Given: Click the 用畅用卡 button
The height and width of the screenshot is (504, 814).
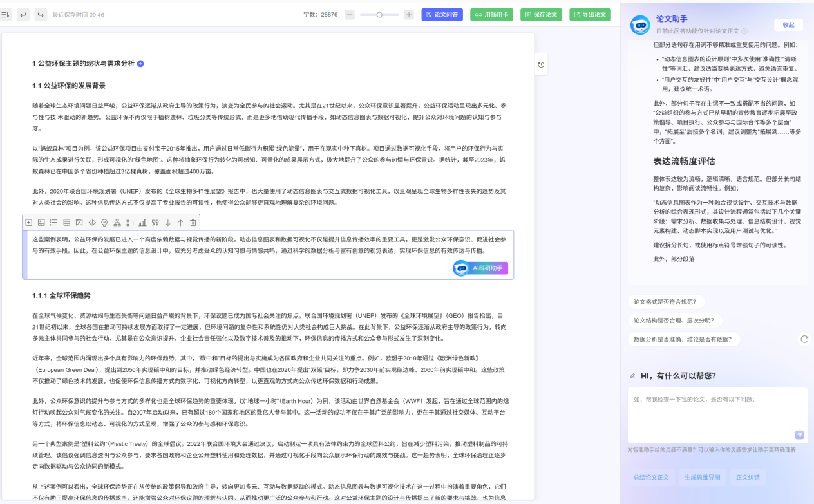Looking at the screenshot, I should point(491,14).
